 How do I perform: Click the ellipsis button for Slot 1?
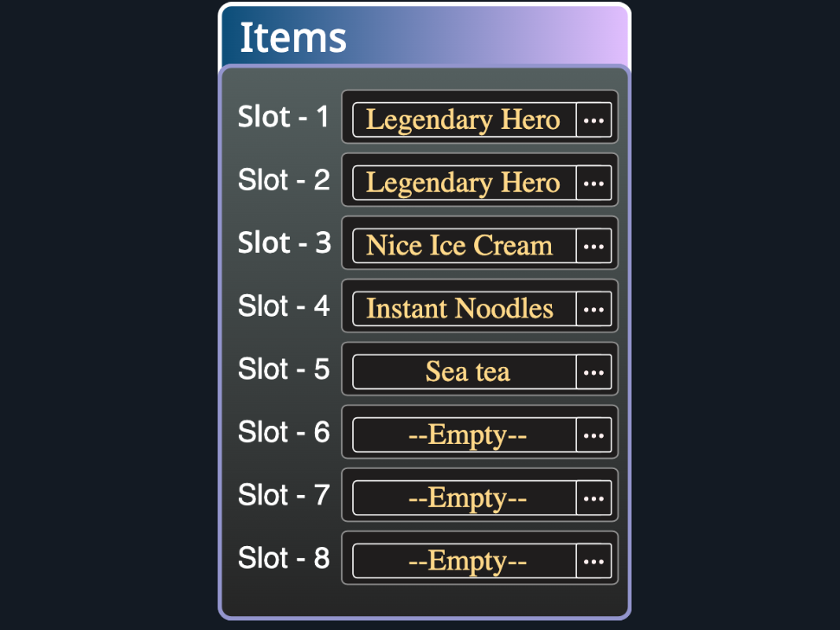point(593,120)
